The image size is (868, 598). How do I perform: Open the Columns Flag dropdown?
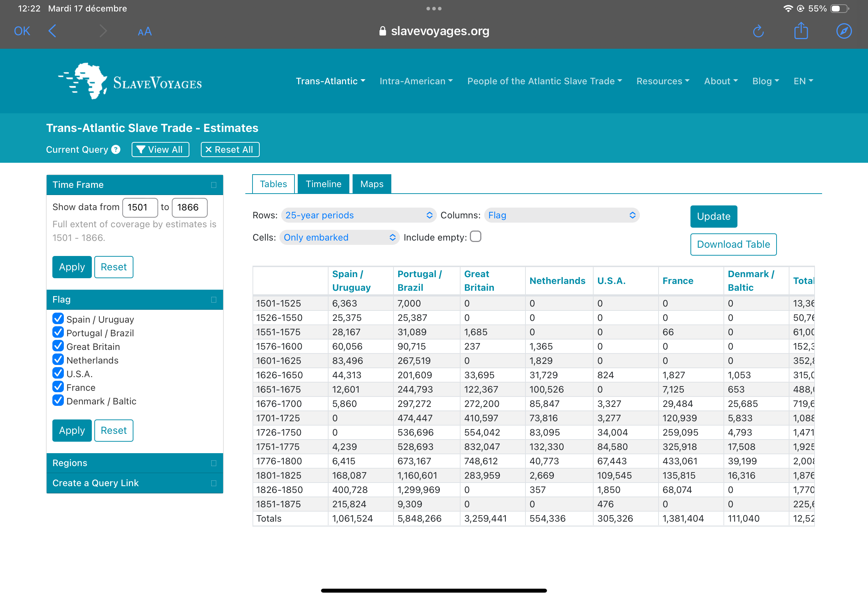tap(561, 215)
